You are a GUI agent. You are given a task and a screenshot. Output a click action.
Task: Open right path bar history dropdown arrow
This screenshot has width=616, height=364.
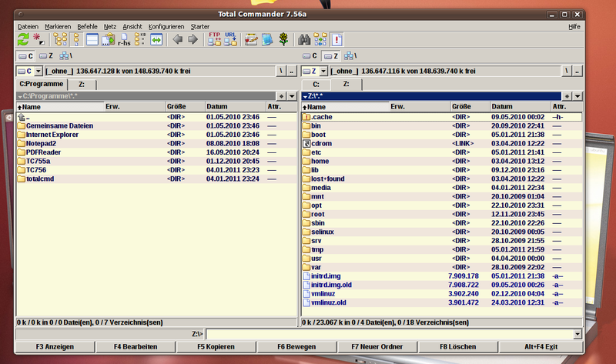tap(577, 96)
